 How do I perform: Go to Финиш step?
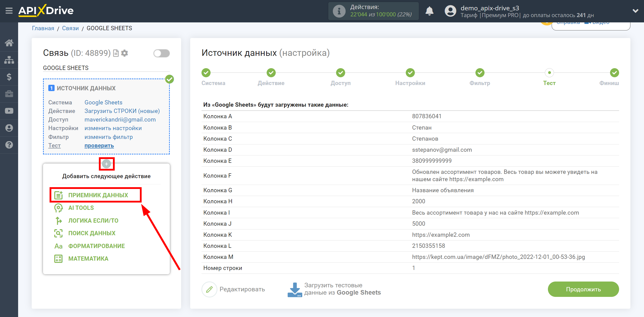point(614,73)
